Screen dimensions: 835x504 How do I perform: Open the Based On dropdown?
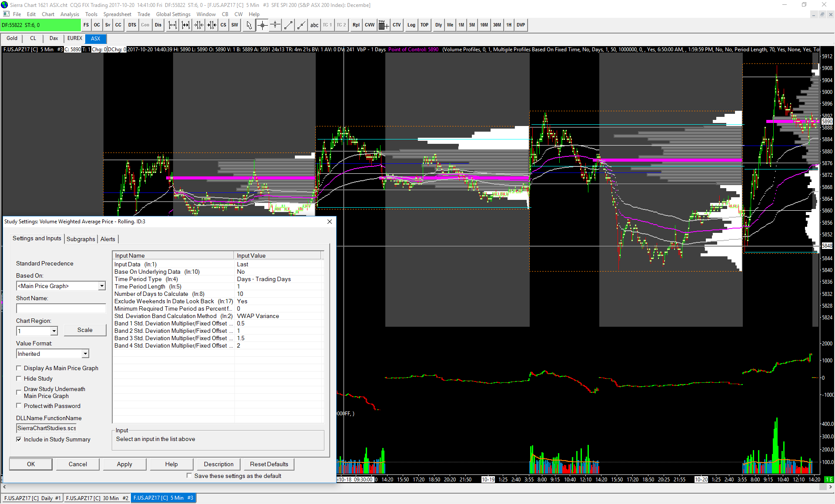point(102,286)
